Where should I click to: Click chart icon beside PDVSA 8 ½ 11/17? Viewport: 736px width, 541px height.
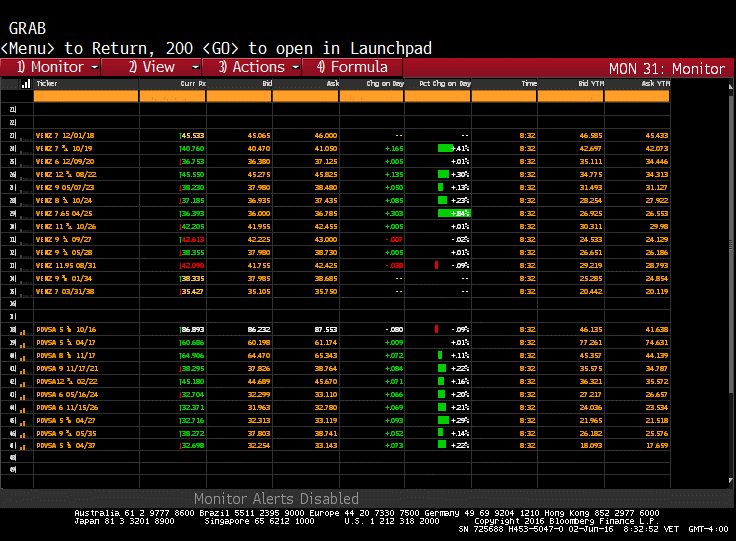[x=26, y=354]
